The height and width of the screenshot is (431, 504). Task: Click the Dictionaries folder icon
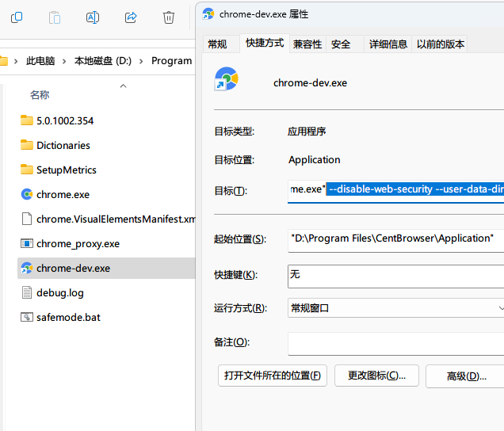[x=27, y=145]
